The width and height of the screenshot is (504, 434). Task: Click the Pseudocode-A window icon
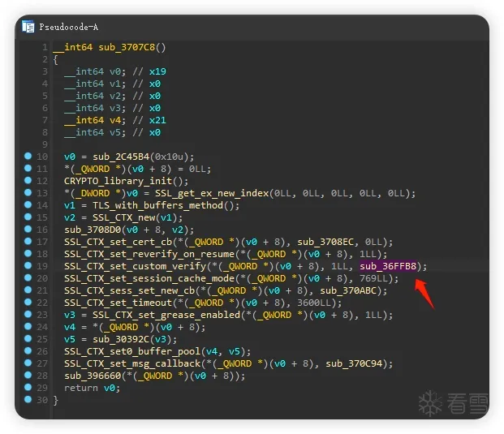tap(28, 26)
